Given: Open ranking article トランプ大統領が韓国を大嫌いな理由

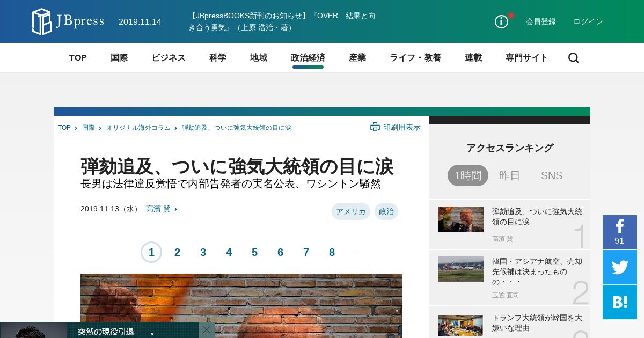Looking at the screenshot, I should [537, 323].
